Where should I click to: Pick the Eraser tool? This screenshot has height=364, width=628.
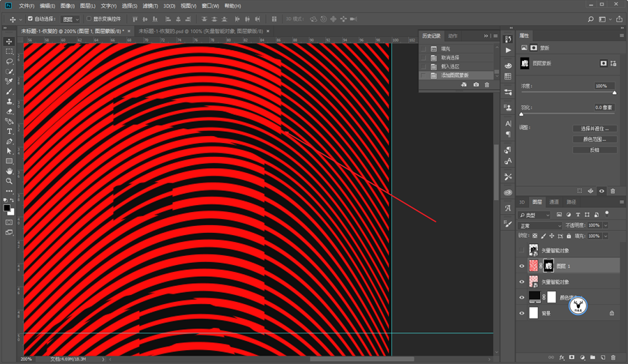click(x=9, y=111)
